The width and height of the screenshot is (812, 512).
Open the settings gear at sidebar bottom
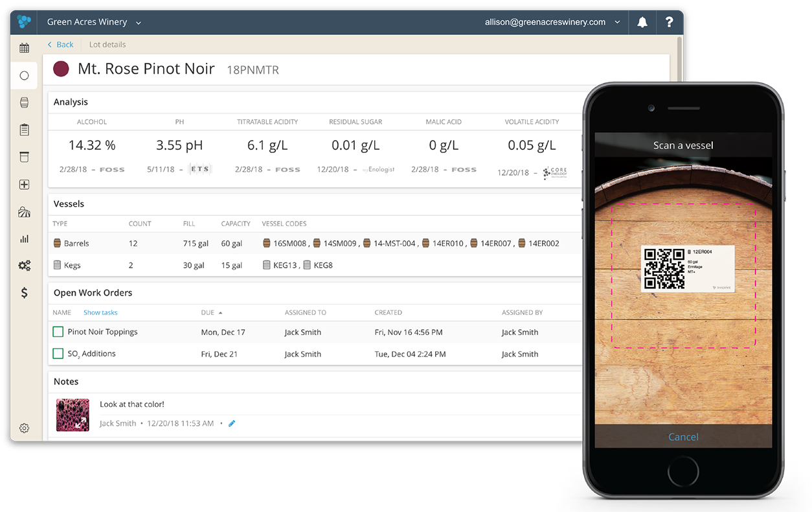point(24,428)
